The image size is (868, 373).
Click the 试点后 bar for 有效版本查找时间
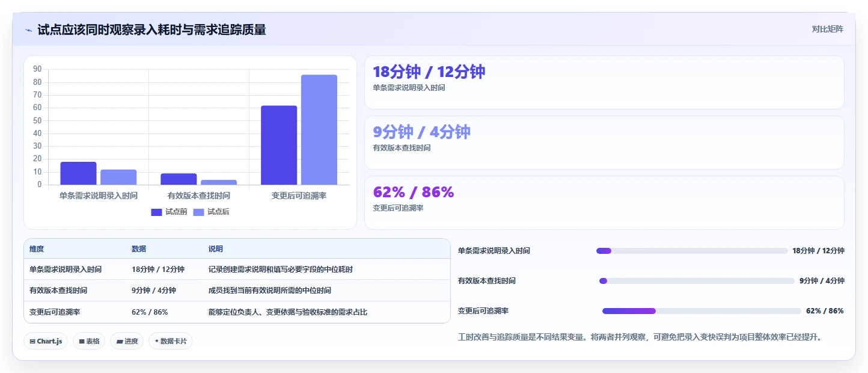[x=219, y=182]
